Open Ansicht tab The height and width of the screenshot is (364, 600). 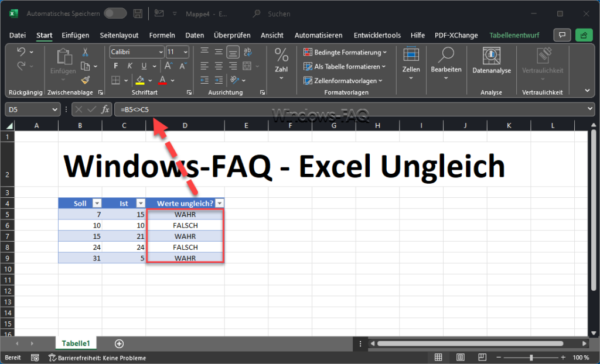tap(272, 35)
